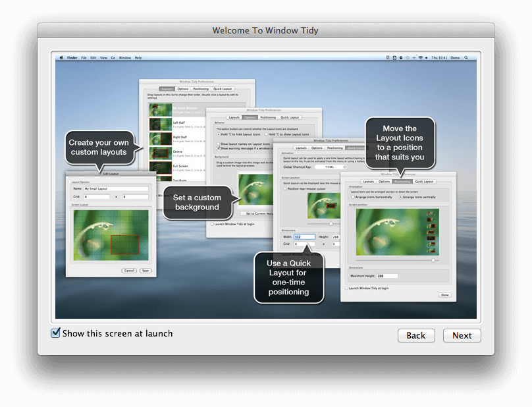The height and width of the screenshot is (407, 532).
Task: Click the layout icons column in Positioning preview
Action: [x=431, y=232]
